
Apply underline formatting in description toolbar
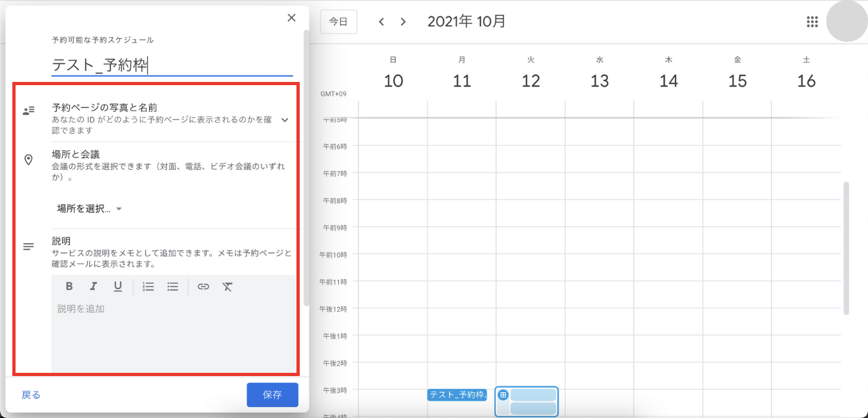click(x=118, y=286)
